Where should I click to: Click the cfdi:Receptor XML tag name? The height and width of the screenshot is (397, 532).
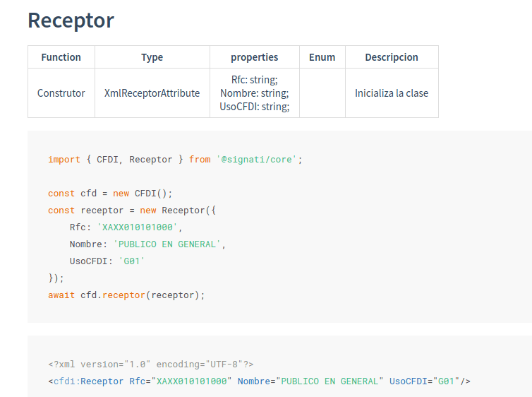89,381
